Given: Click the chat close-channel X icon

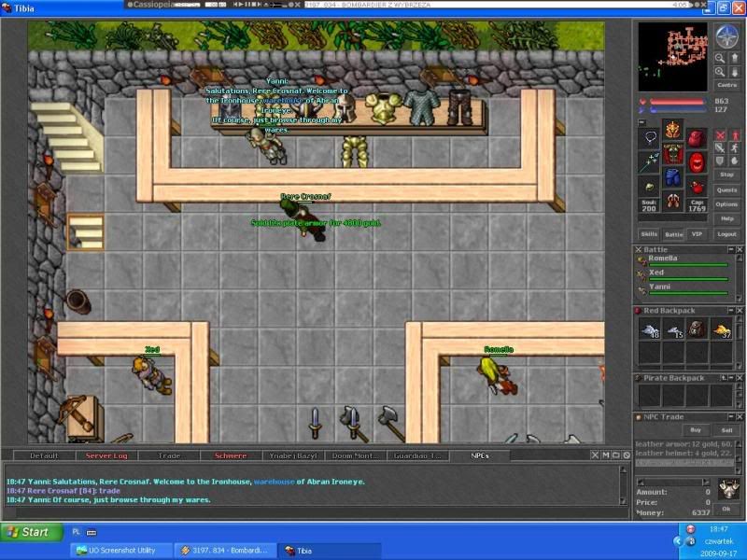Looking at the screenshot, I should coord(595,455).
